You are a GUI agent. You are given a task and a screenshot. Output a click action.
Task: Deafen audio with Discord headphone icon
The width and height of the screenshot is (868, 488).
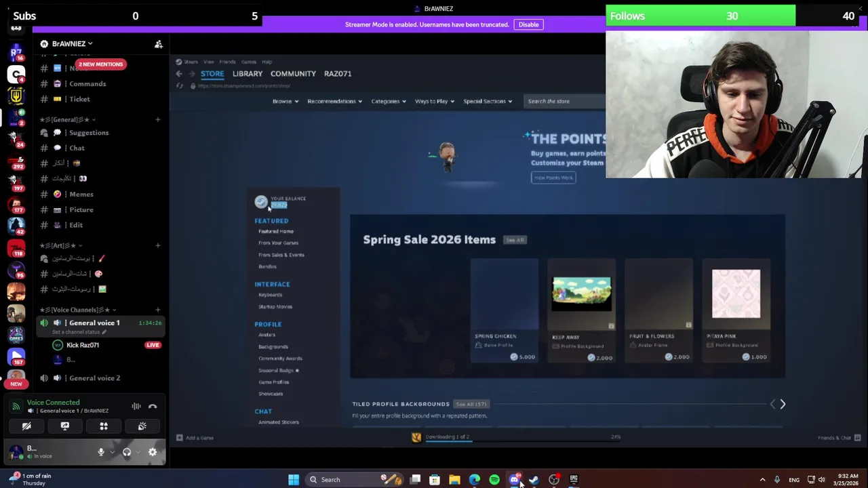(x=127, y=452)
